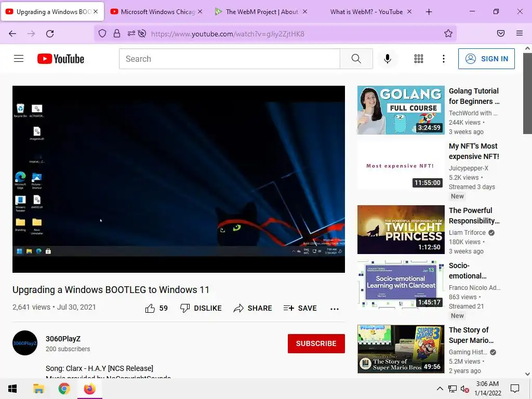Open File Explorer from taskbar
Screen dimensions: 532x399
(38, 389)
